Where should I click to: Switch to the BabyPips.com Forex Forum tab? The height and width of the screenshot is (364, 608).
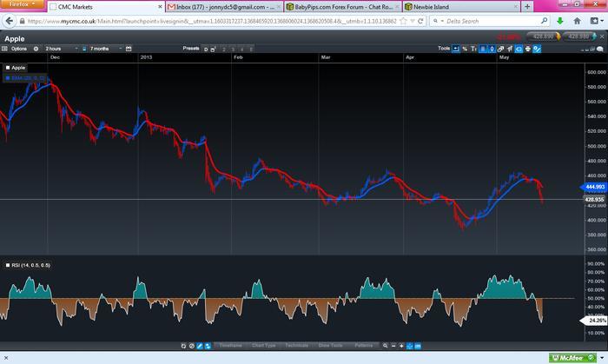click(344, 7)
